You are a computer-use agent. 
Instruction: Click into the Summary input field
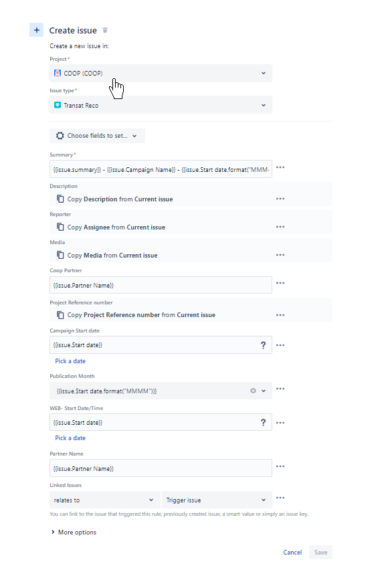(x=161, y=169)
